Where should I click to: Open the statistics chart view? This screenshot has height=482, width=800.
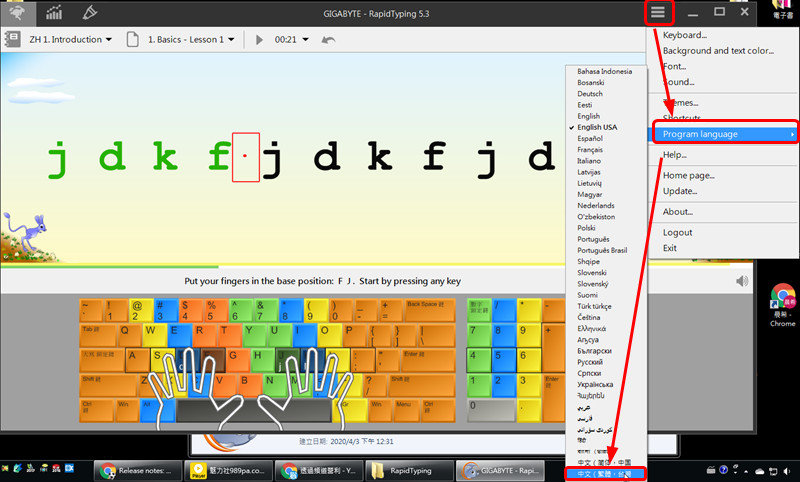[x=54, y=13]
